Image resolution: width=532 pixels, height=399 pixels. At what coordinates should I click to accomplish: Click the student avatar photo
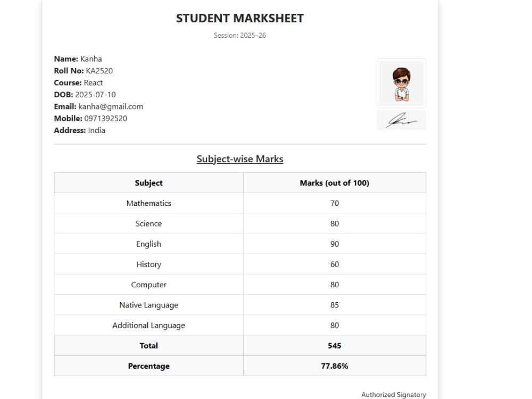pyautogui.click(x=401, y=84)
